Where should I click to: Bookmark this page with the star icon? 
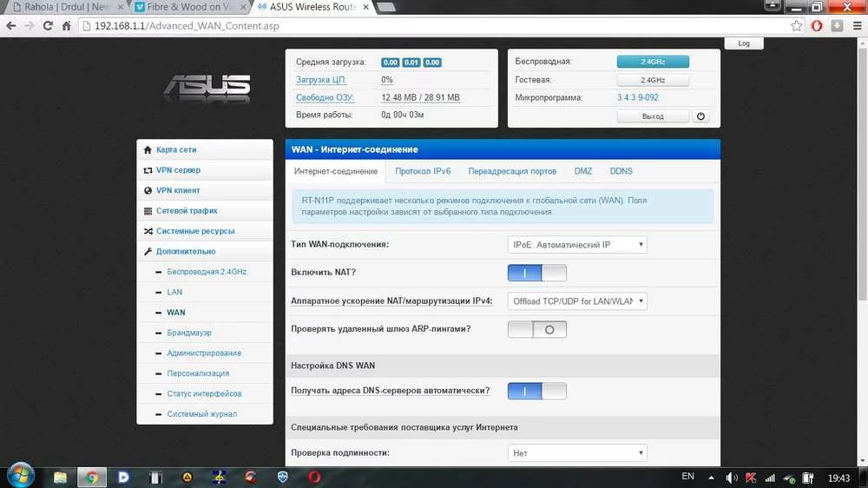796,26
